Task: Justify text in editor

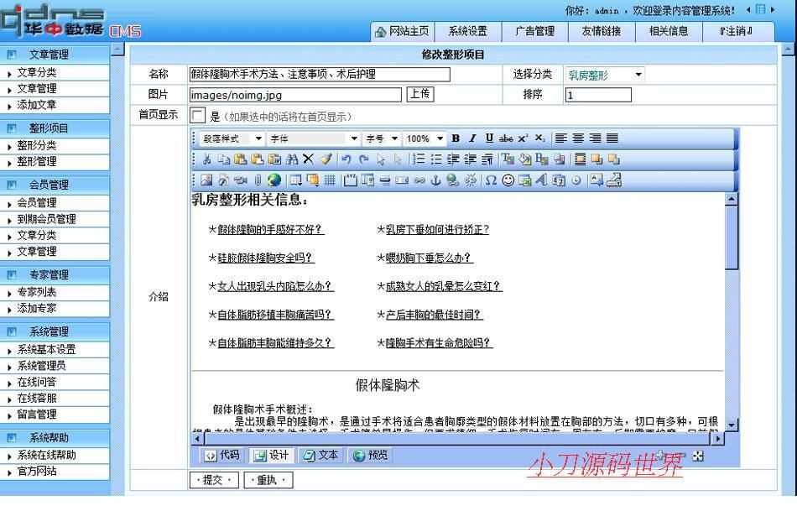Action: pyautogui.click(x=612, y=138)
